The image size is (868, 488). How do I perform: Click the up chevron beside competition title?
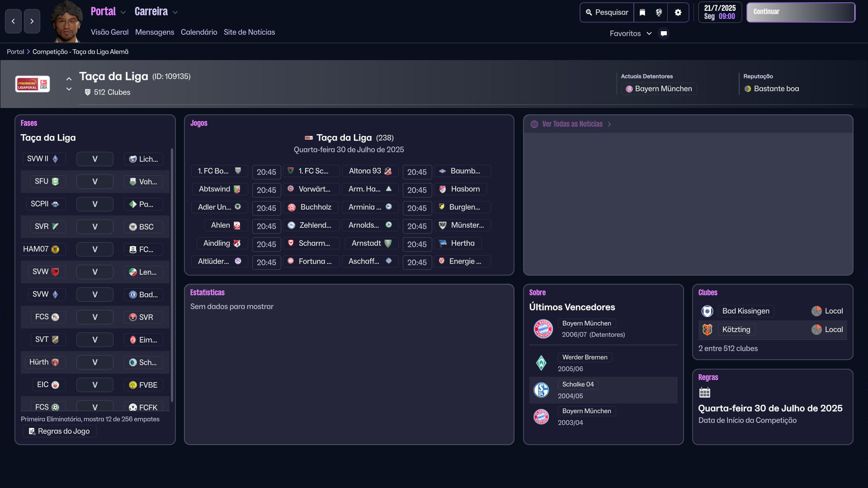[69, 79]
